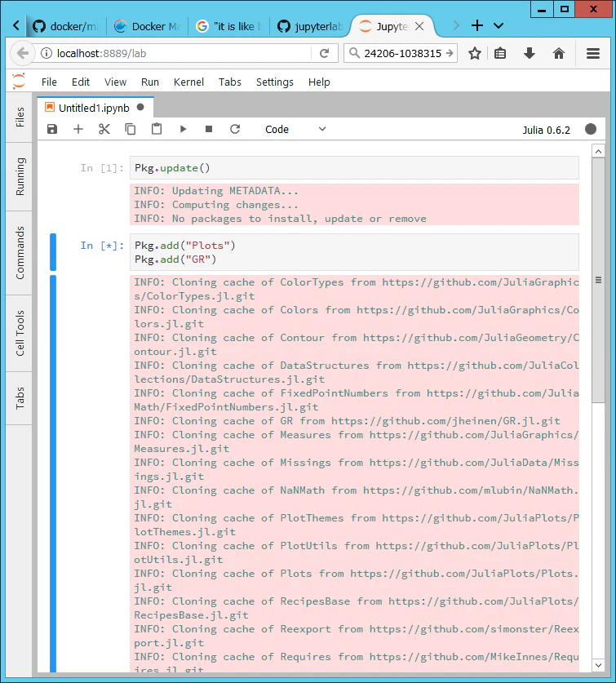Select the Untitled1.ipynb notebook tab

click(94, 108)
